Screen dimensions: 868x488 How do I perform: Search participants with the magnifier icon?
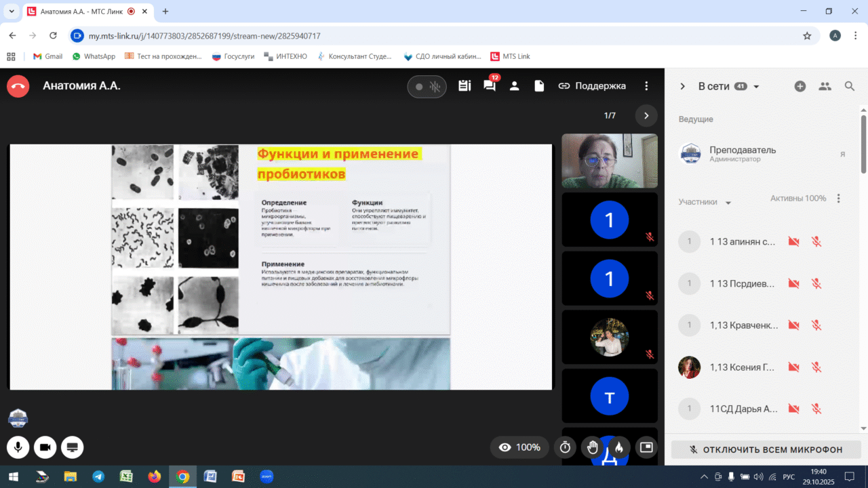click(x=850, y=86)
